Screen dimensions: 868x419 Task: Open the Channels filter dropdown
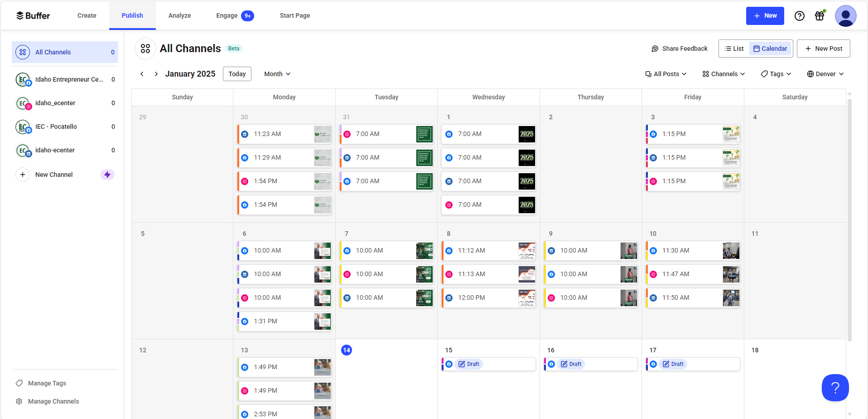click(x=723, y=74)
